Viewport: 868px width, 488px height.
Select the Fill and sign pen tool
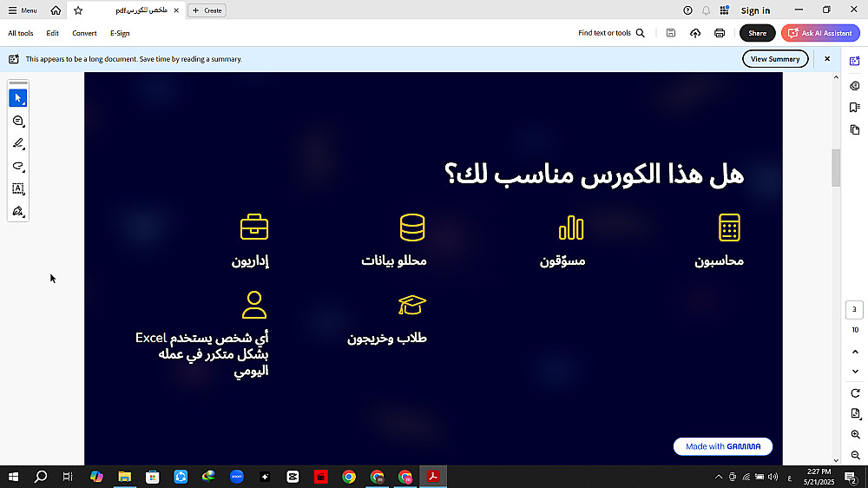click(18, 212)
